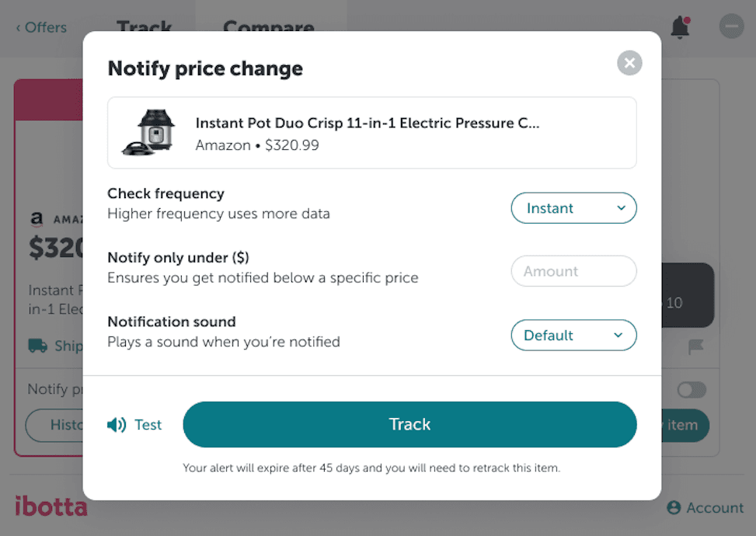Switch to the Track tab
Image resolution: width=756 pixels, height=536 pixels.
(145, 26)
